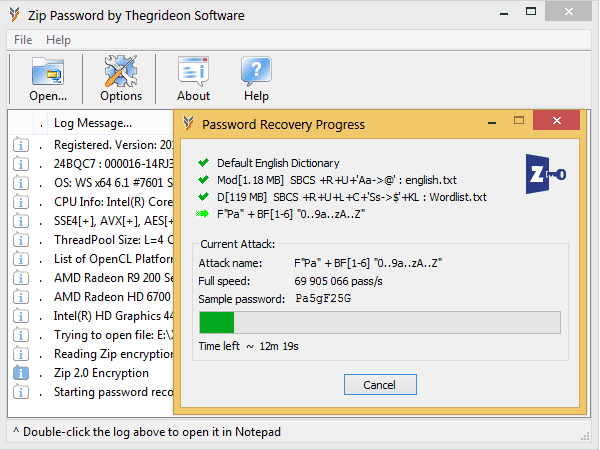
Task: Select the AMD Radeon HD 6700 log entry
Action: (112, 297)
